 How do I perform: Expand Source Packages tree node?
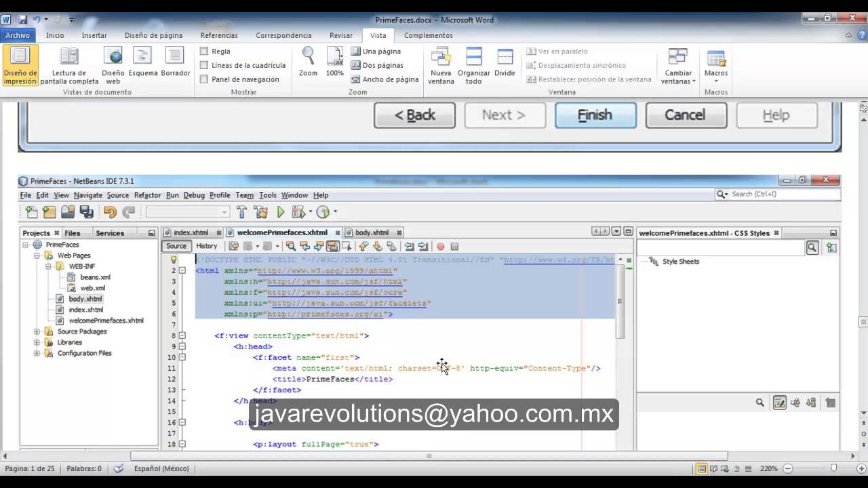[37, 331]
